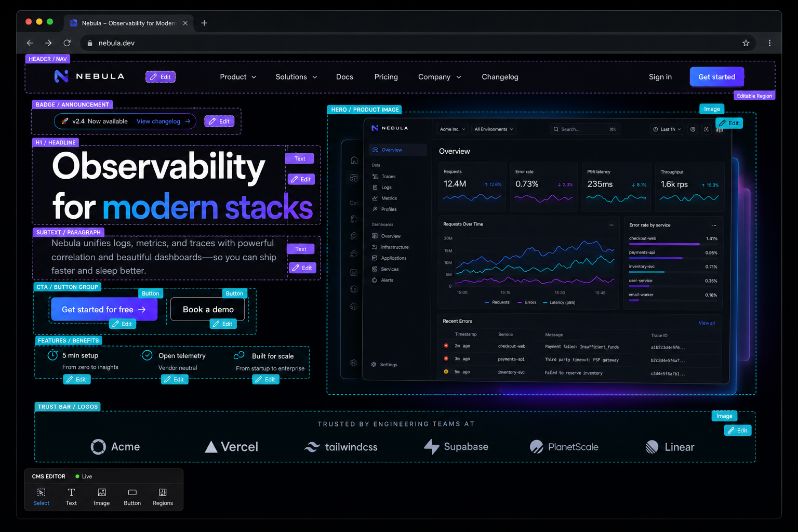Reload the page in browser toolbar

(67, 43)
